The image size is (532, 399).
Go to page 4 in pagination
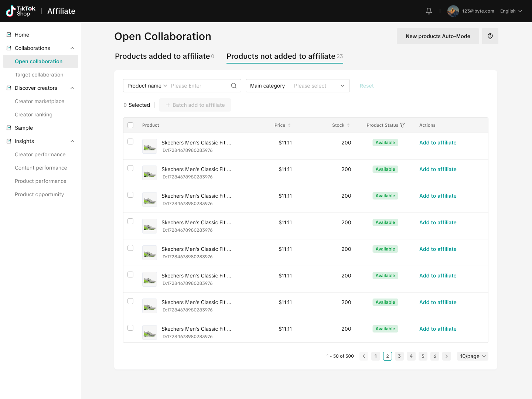[x=411, y=356]
